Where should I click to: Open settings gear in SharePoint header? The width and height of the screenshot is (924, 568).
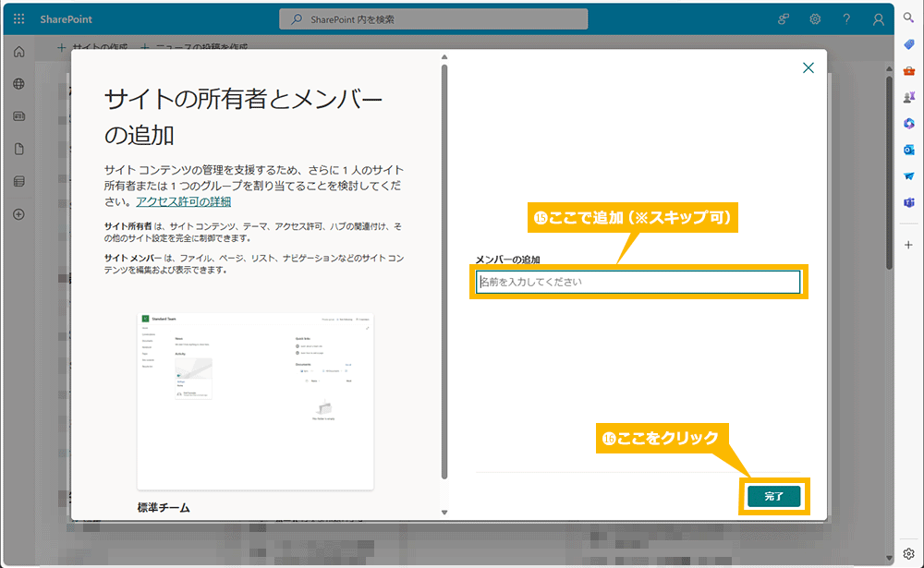point(815,19)
